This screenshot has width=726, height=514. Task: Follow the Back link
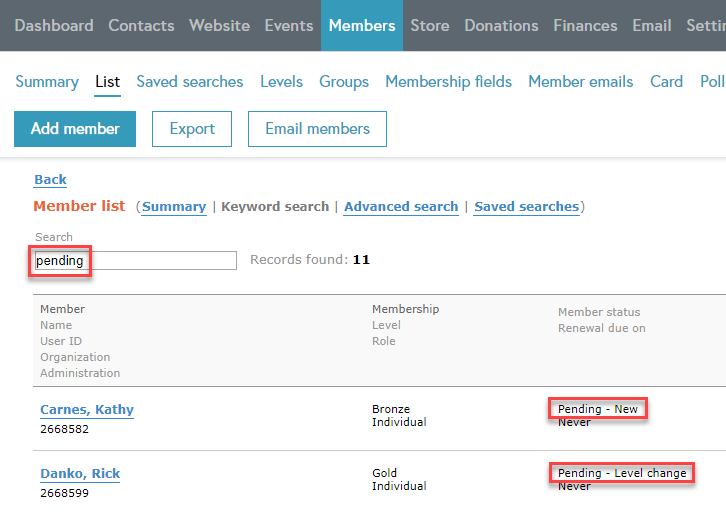(50, 180)
